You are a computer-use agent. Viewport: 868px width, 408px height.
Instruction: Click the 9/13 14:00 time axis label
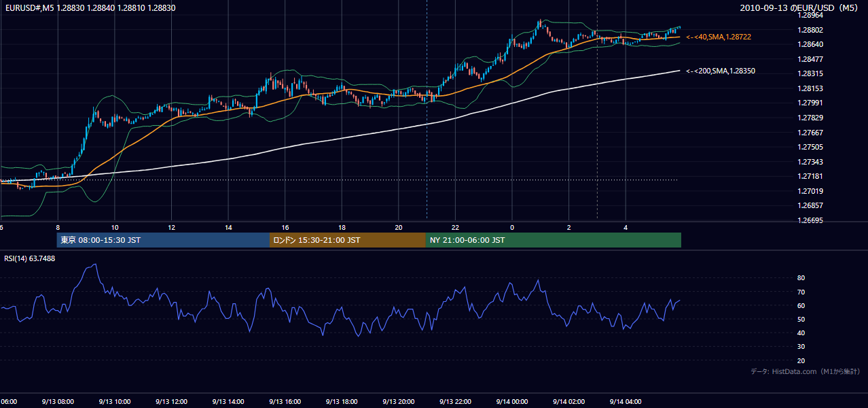[228, 402]
